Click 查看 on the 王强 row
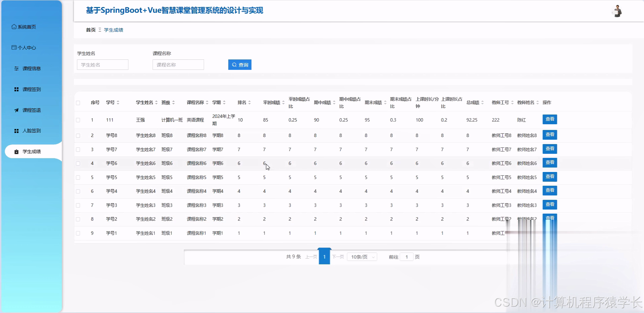The height and width of the screenshot is (313, 644). pyautogui.click(x=550, y=119)
